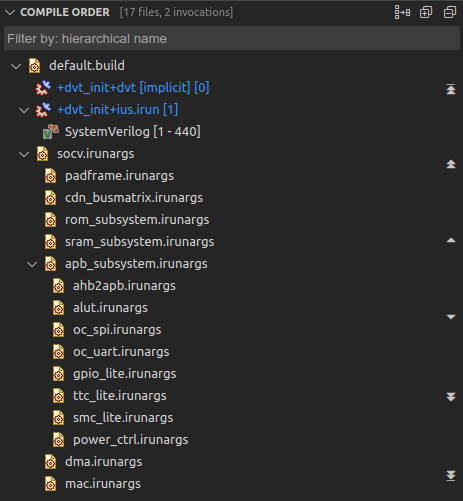Select oc_uart.irunargs in the tree

pos(121,352)
